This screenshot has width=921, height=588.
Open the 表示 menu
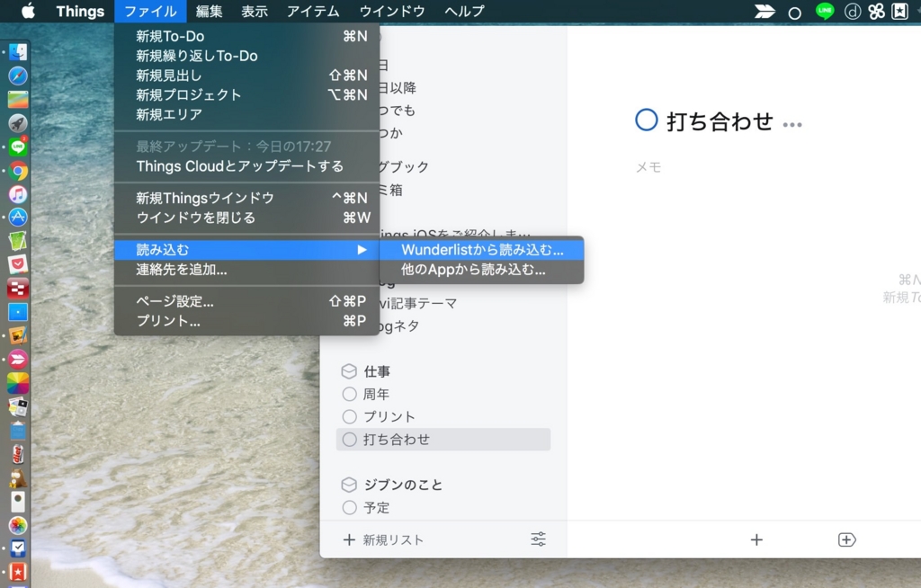255,11
